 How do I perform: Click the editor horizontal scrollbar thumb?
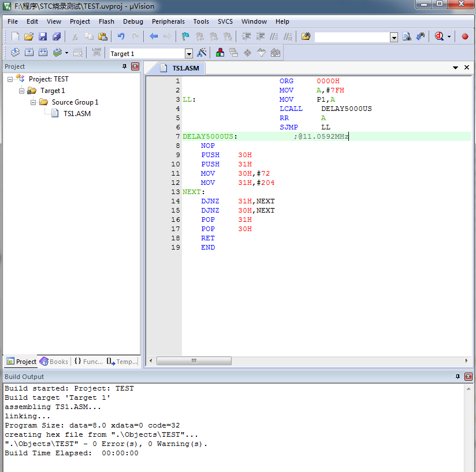pyautogui.click(x=194, y=360)
